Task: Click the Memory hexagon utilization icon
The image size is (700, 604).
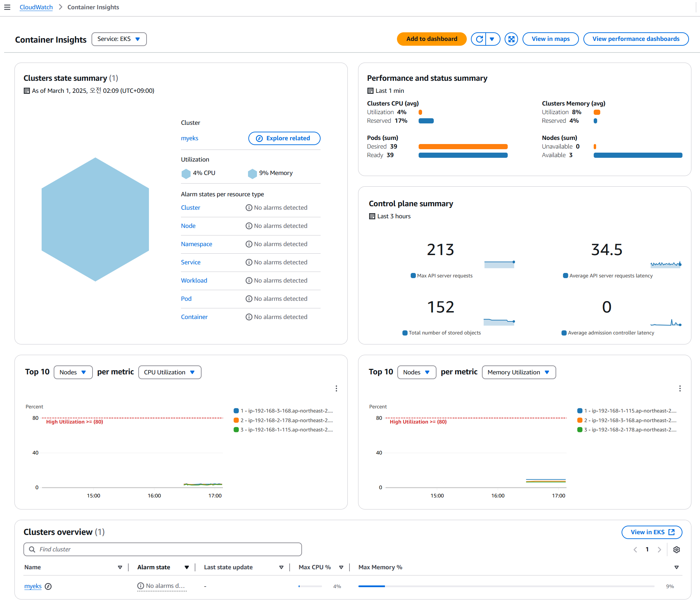Action: [x=252, y=174]
